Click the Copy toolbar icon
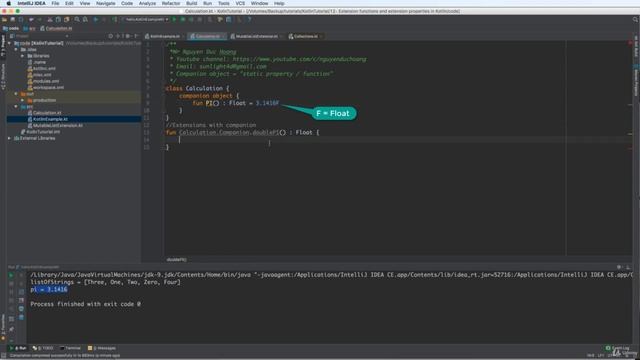This screenshot has width=640, height=360. pos(58,19)
